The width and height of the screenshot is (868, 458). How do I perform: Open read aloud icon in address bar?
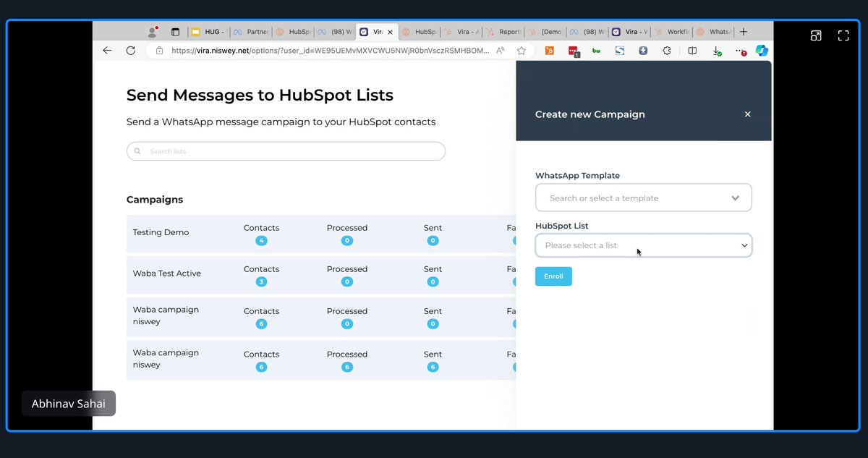[501, 51]
